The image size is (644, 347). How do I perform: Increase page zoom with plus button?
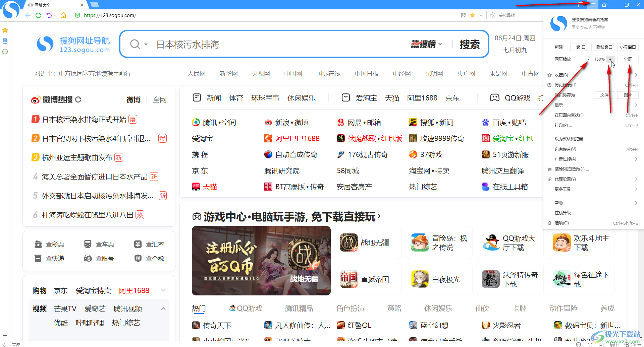[610, 59]
